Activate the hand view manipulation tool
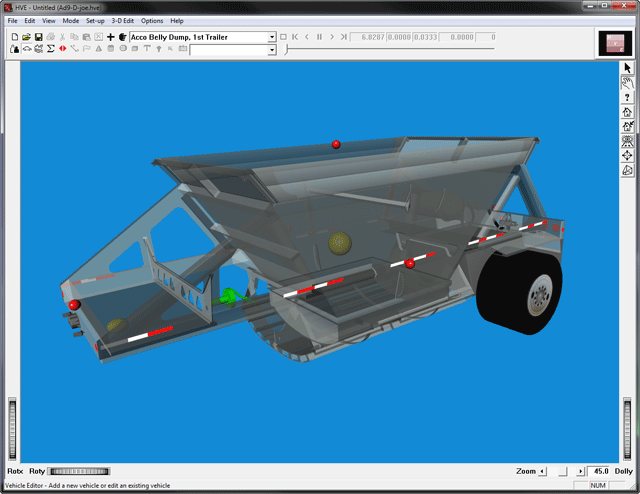Image resolution: width=640 pixels, height=494 pixels. 627,83
